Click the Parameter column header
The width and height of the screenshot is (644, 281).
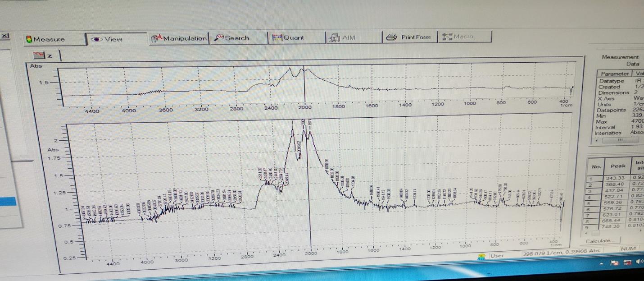coord(614,74)
